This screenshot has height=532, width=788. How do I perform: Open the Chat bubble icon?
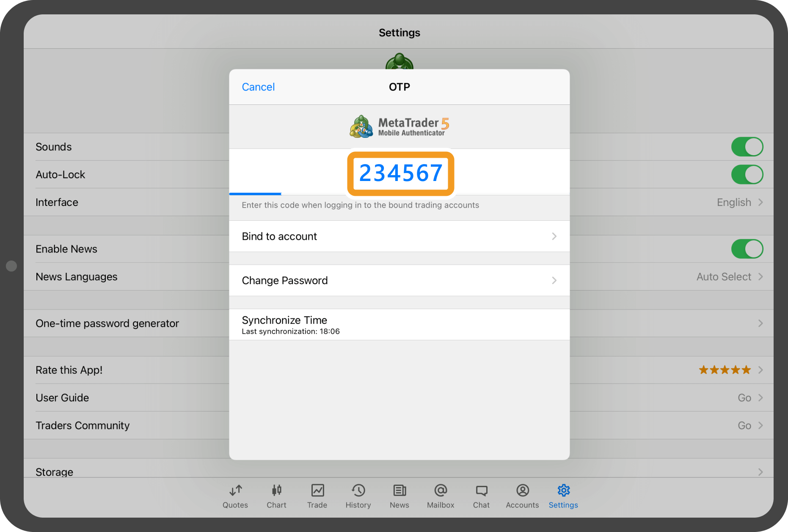click(481, 491)
